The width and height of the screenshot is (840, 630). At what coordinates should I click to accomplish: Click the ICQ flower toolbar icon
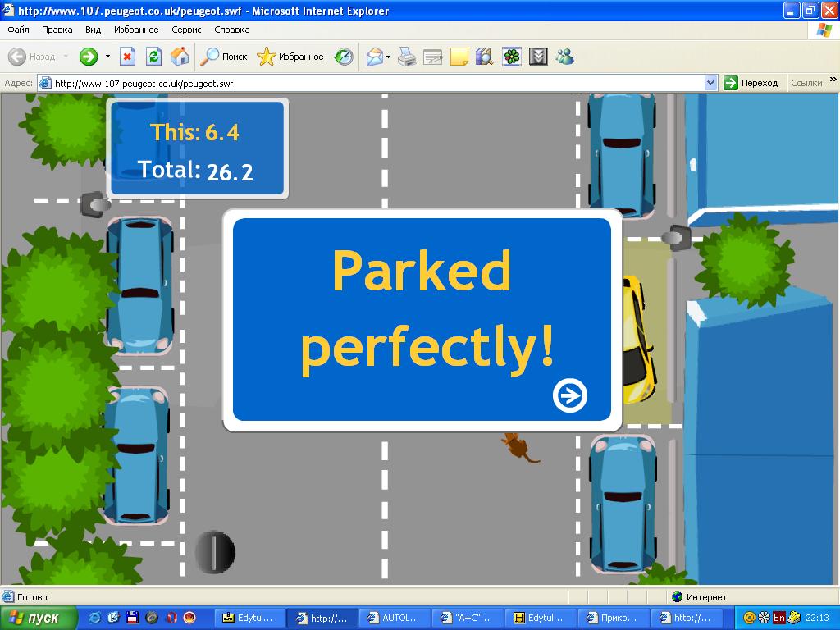tap(512, 57)
